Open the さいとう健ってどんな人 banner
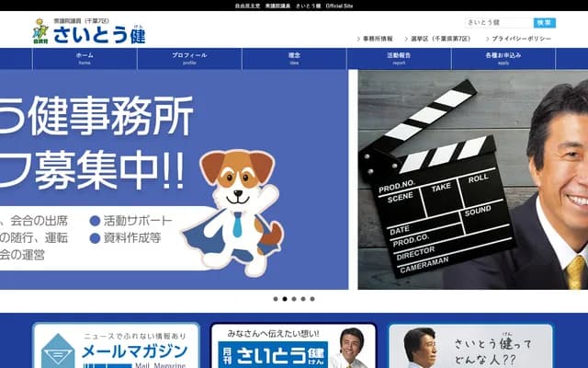588x368 pixels. tap(470, 346)
